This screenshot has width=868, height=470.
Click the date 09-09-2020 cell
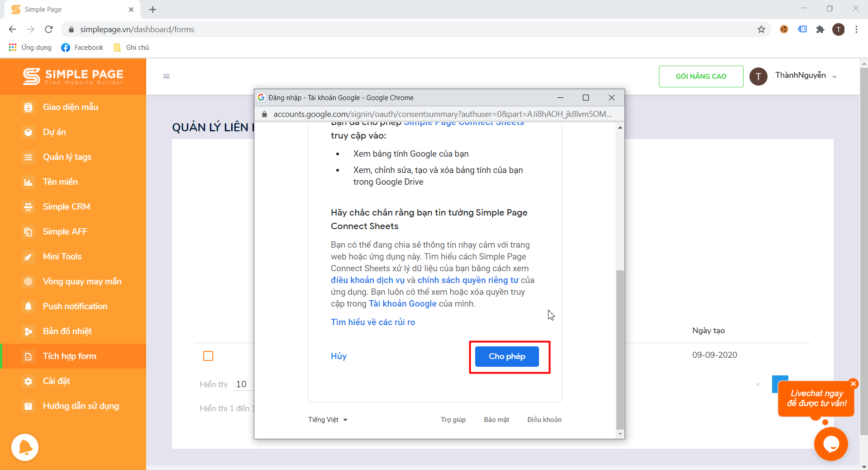click(x=715, y=355)
